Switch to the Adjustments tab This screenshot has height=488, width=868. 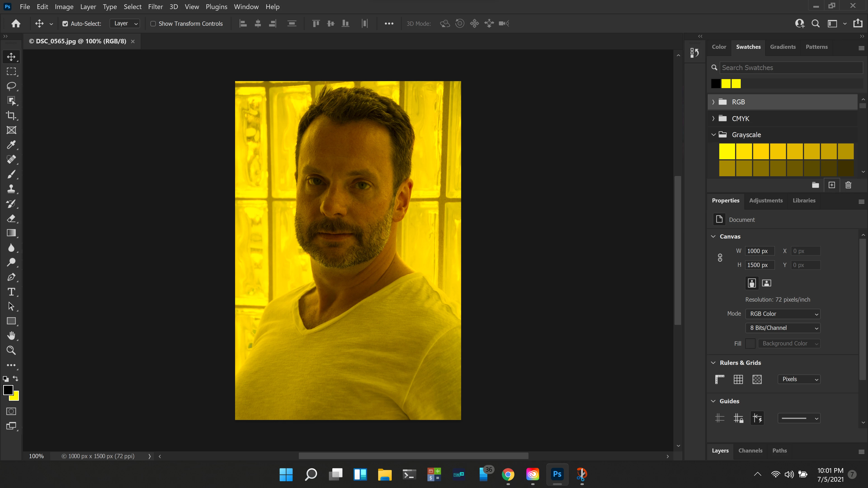pos(766,200)
